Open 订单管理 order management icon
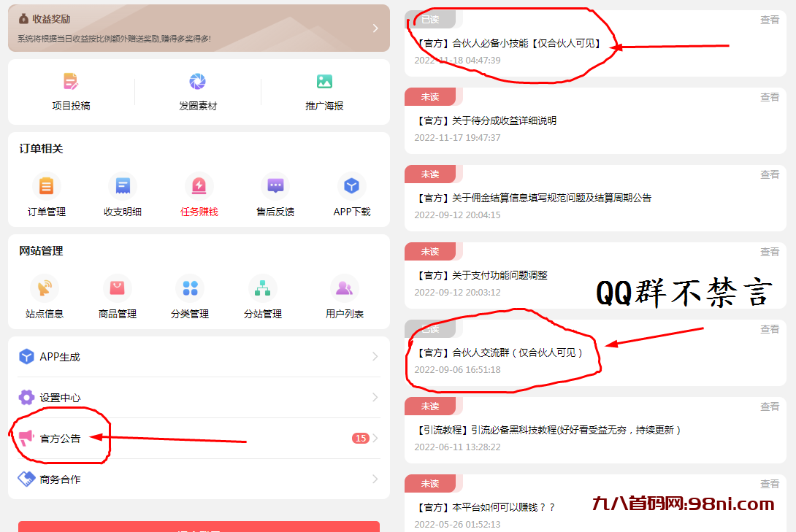 click(x=47, y=186)
